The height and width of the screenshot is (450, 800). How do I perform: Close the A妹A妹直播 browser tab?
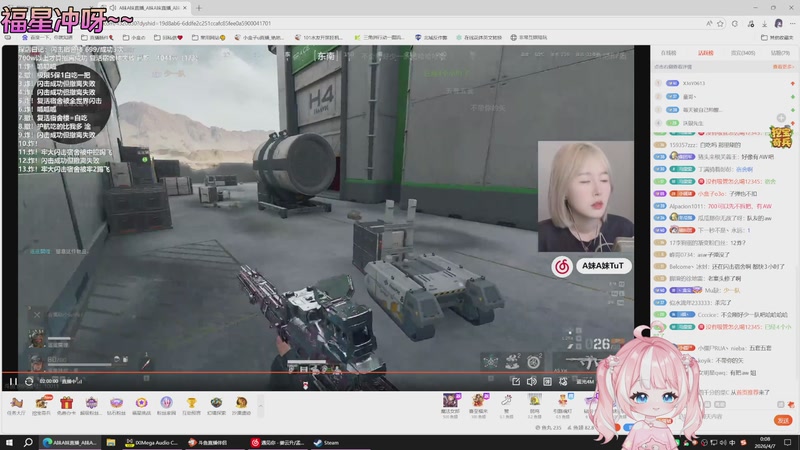click(x=185, y=8)
